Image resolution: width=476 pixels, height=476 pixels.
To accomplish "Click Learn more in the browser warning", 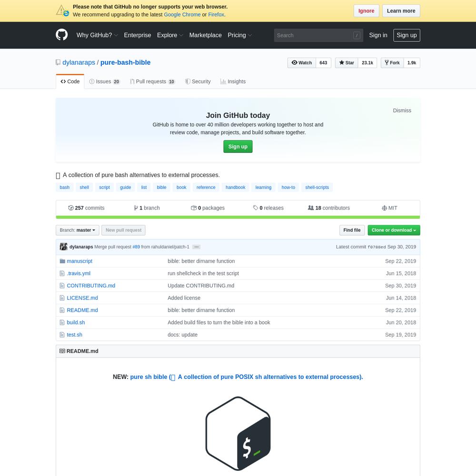I will (401, 11).
